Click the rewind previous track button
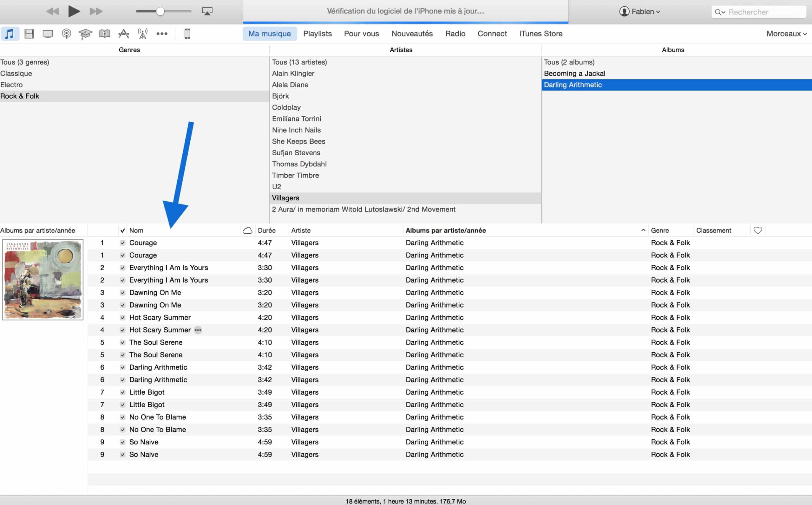The height and width of the screenshot is (505, 812). [53, 11]
